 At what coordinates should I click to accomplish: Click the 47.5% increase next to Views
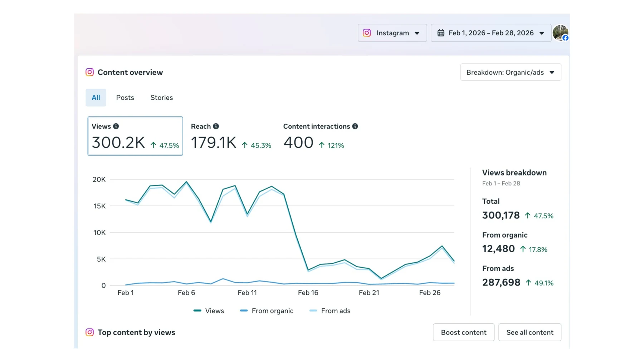coord(165,145)
